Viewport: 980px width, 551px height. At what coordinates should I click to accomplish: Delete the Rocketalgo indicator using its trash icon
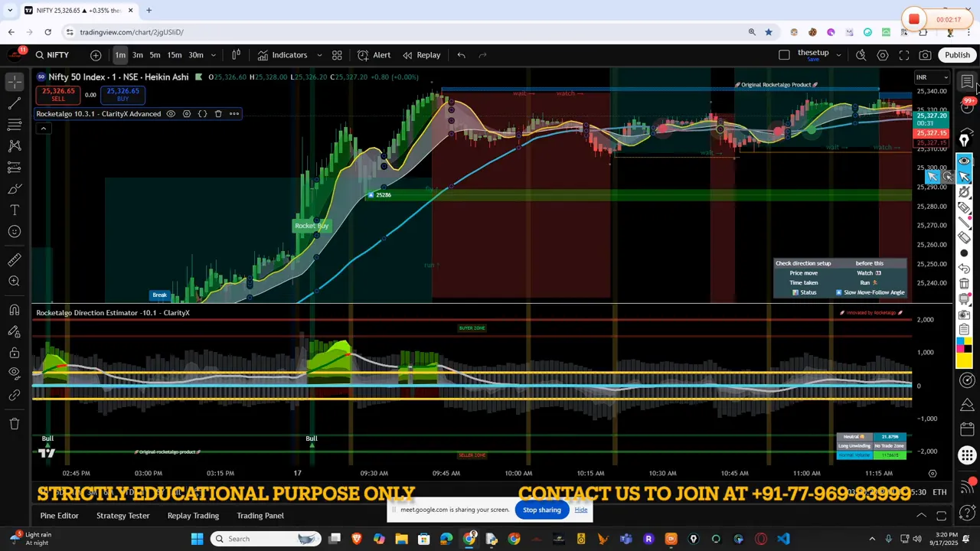tap(218, 114)
